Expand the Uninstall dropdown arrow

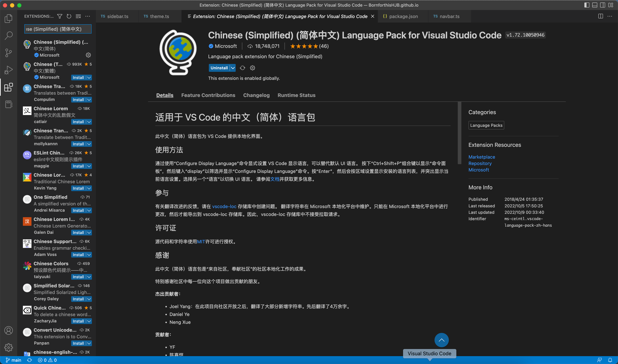(233, 68)
